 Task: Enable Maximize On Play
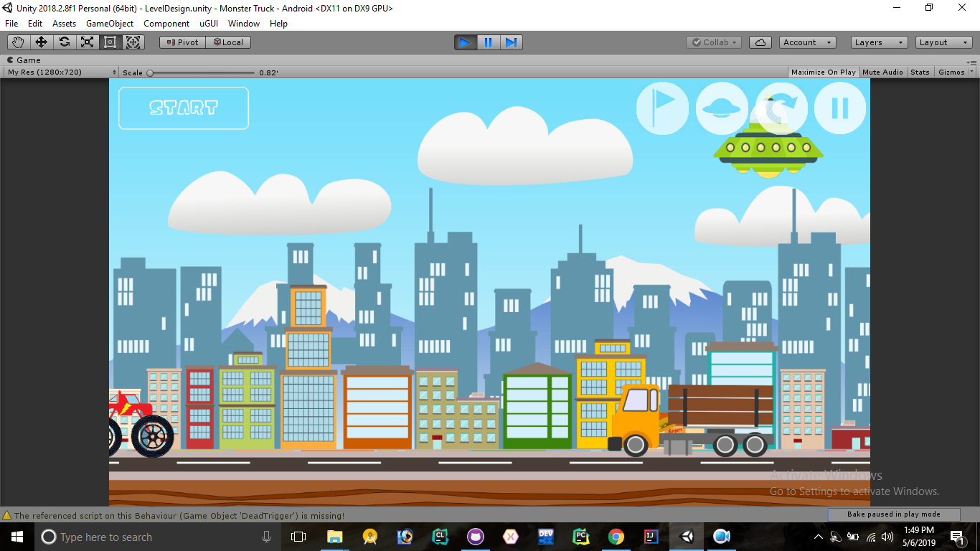point(823,72)
